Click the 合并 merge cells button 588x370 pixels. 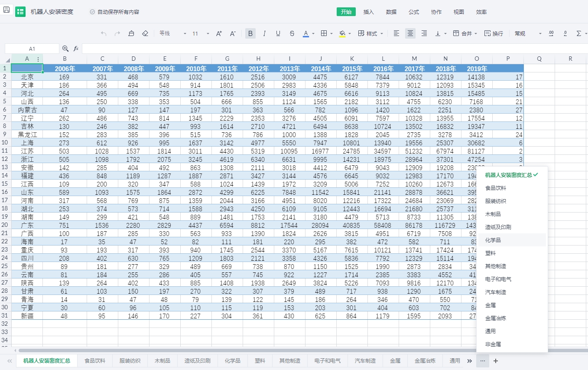(x=465, y=33)
